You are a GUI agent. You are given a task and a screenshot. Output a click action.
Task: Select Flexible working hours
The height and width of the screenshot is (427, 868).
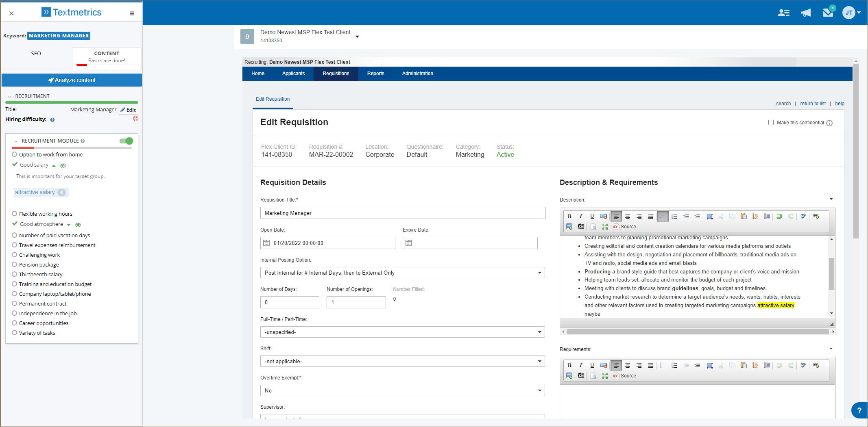(15, 214)
